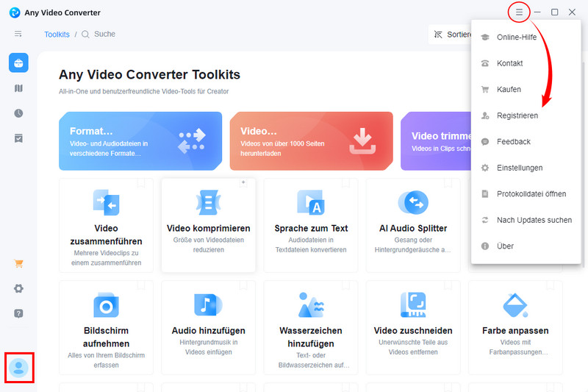Toggle bookmark on Sprache zum Text card

click(345, 182)
